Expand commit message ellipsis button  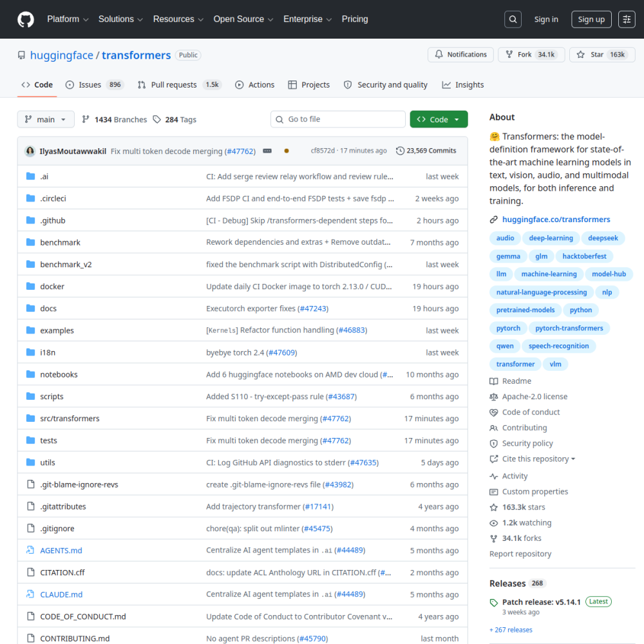click(267, 151)
